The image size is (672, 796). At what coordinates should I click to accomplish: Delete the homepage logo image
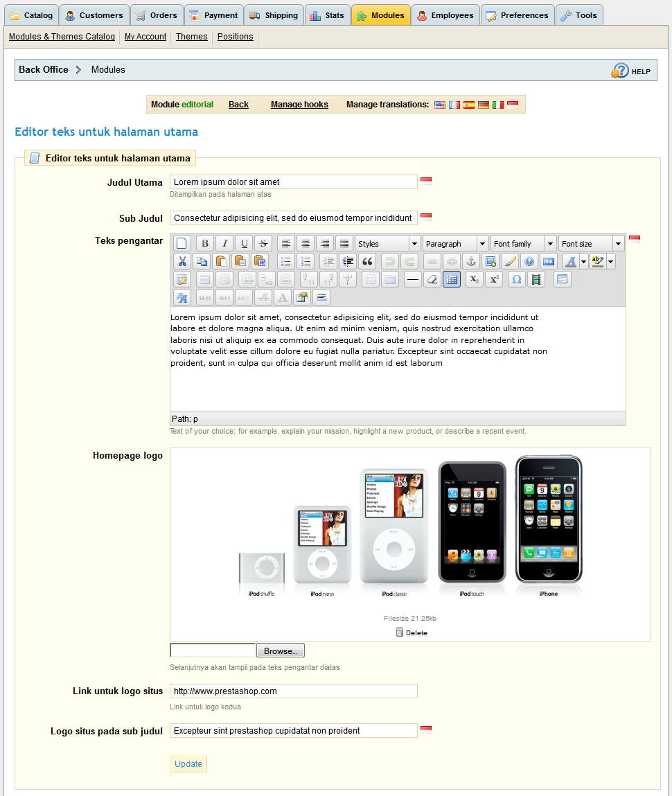[412, 633]
